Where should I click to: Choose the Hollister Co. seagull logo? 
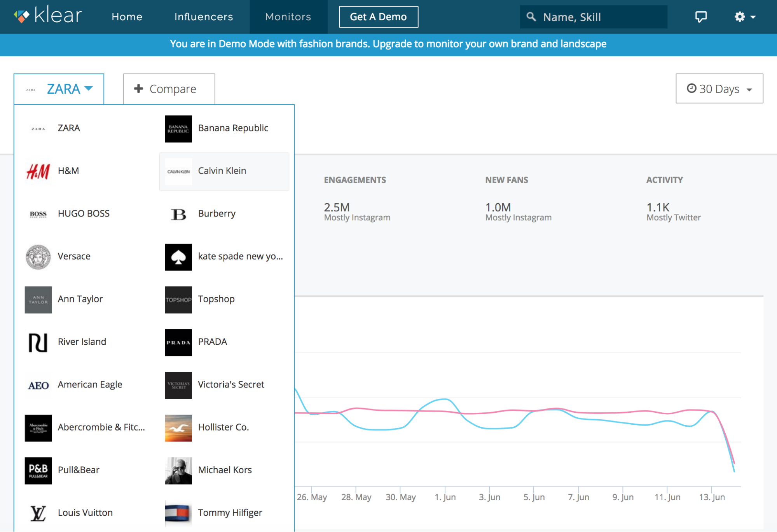(178, 428)
